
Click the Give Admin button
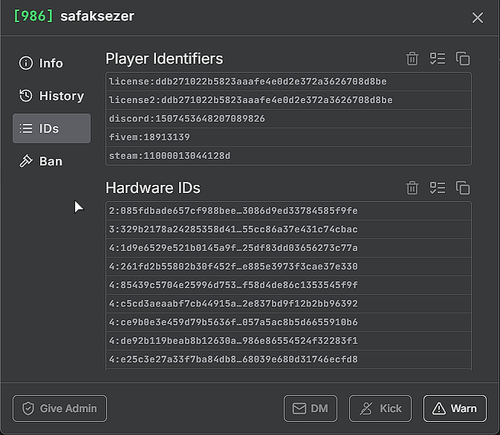(60, 408)
